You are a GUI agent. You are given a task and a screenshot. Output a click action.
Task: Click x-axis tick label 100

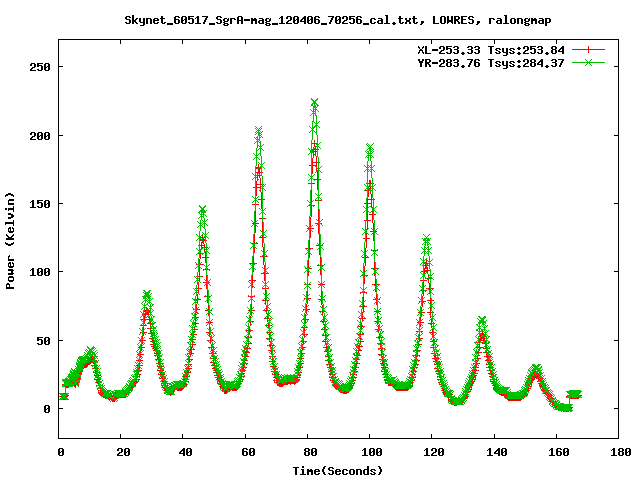(372, 452)
